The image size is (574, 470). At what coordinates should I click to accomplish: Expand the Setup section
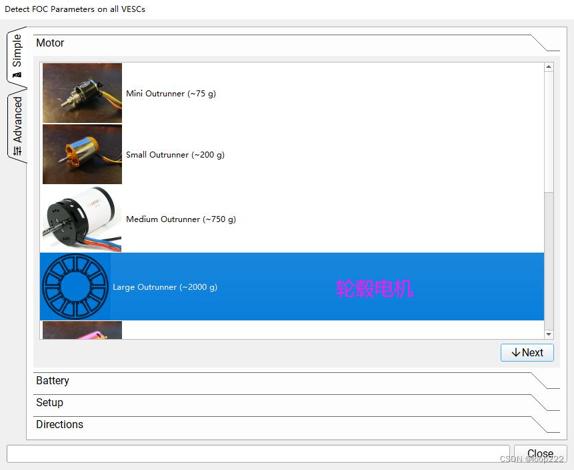point(296,403)
